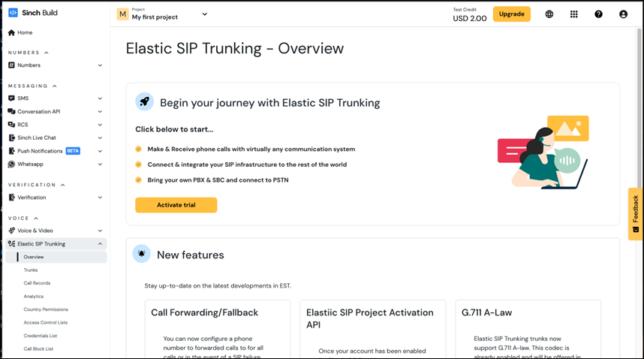This screenshot has height=359, width=644.
Task: Open the project selector dropdown
Action: click(205, 14)
